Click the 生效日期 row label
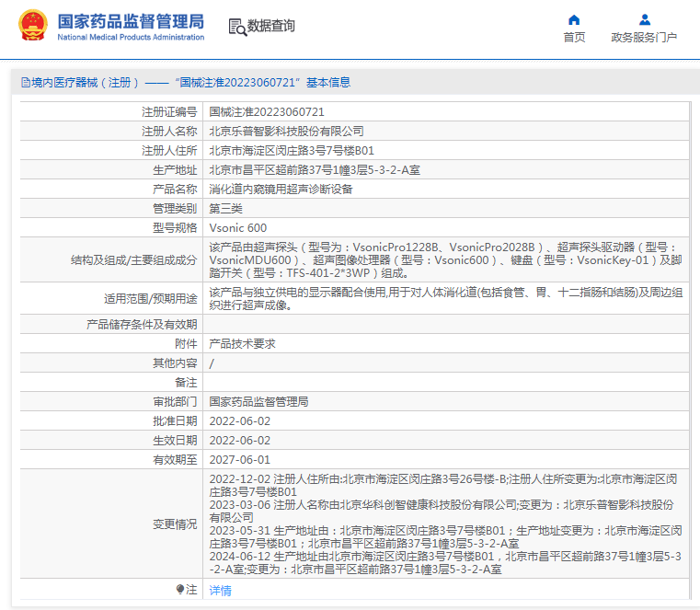 click(x=175, y=441)
